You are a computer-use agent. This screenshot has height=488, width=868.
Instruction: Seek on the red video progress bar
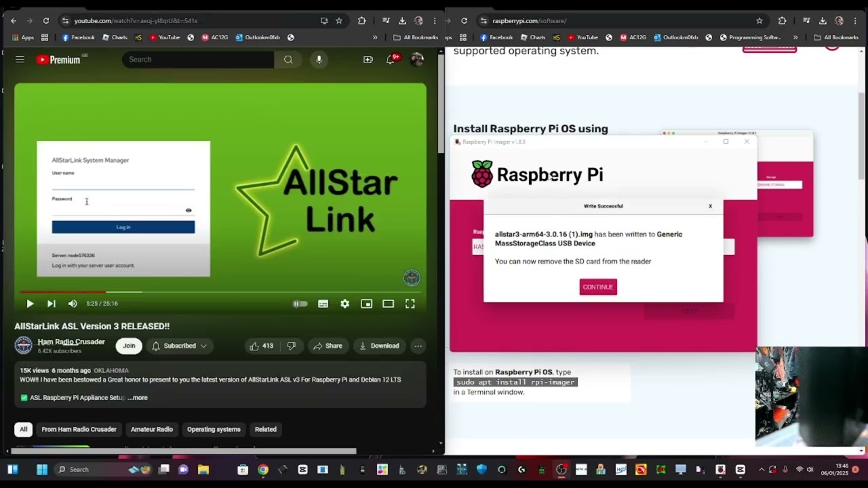point(220,292)
